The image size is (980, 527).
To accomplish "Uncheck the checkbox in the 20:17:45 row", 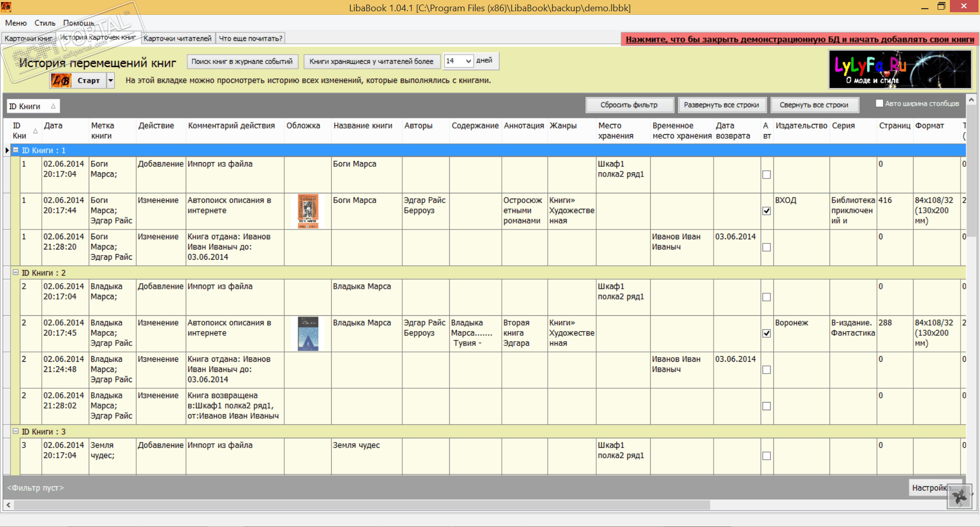I will 767,333.
